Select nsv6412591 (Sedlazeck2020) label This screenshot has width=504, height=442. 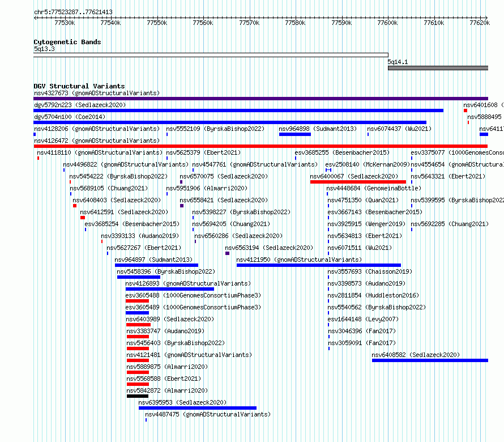[124, 212]
